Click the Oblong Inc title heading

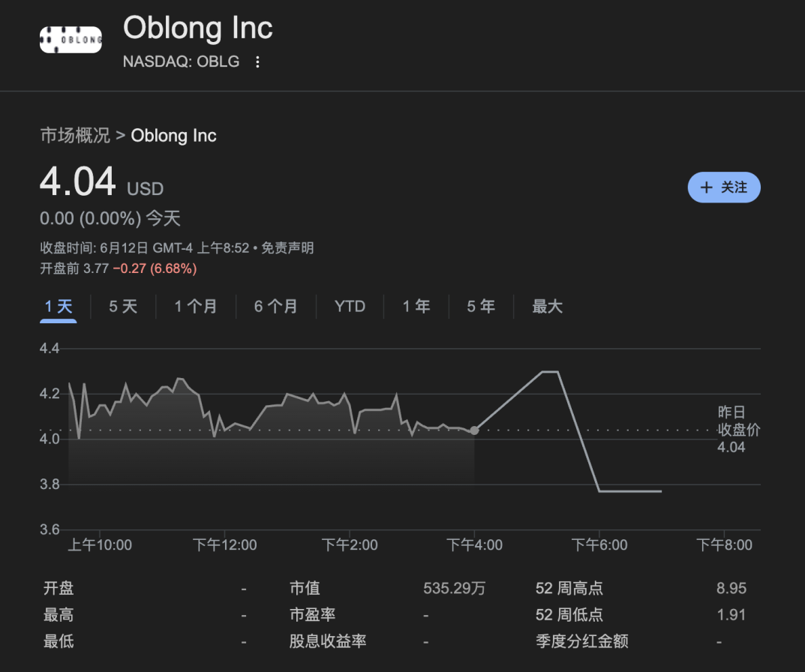198,28
